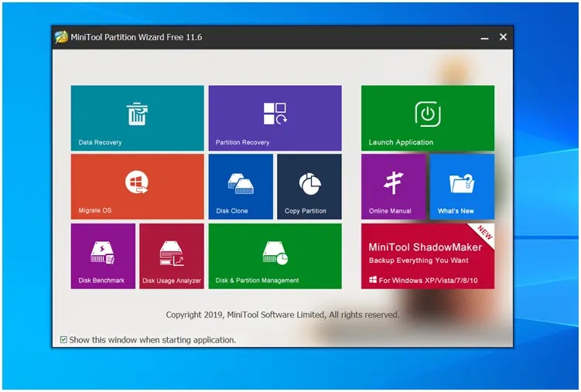The height and width of the screenshot is (392, 581).
Task: Launch Partition Recovery tile
Action: coord(275,118)
